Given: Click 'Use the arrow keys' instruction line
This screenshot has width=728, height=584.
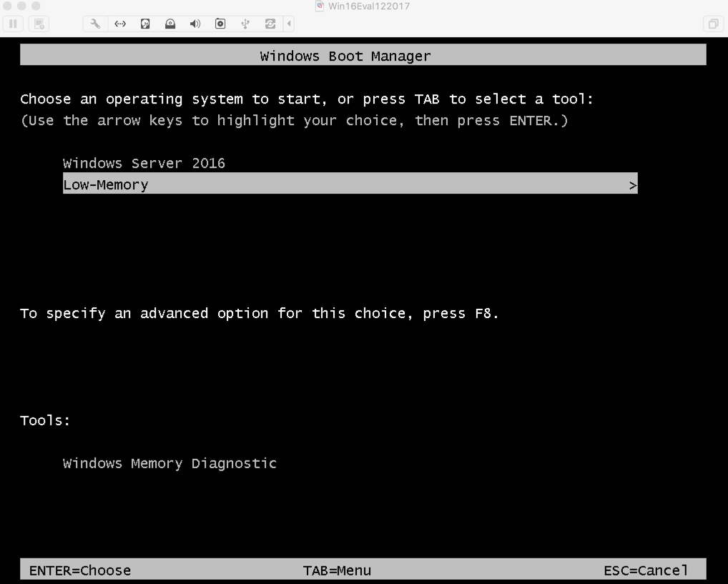Looking at the screenshot, I should 295,121.
